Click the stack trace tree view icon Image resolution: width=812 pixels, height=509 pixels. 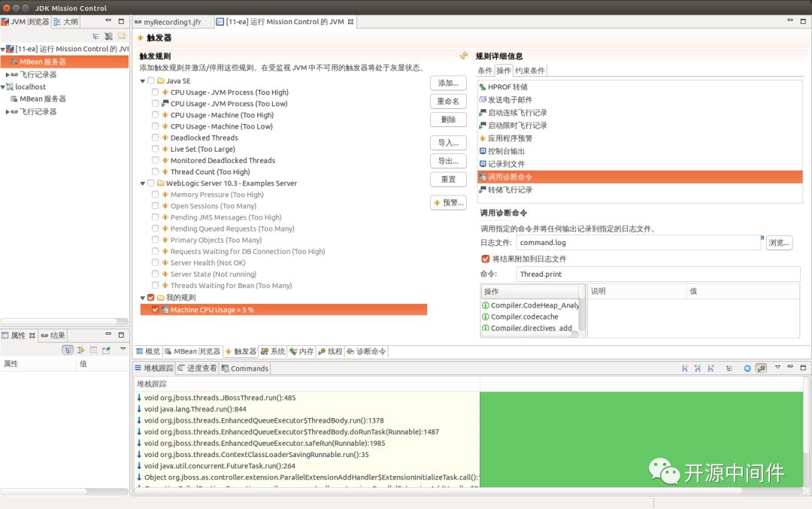[729, 368]
